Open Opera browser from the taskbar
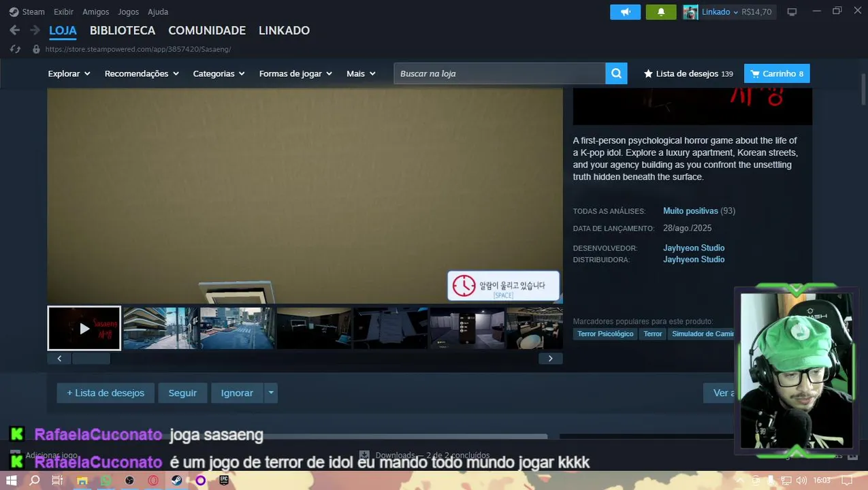Screen dimensions: 868x490 [x=153, y=480]
